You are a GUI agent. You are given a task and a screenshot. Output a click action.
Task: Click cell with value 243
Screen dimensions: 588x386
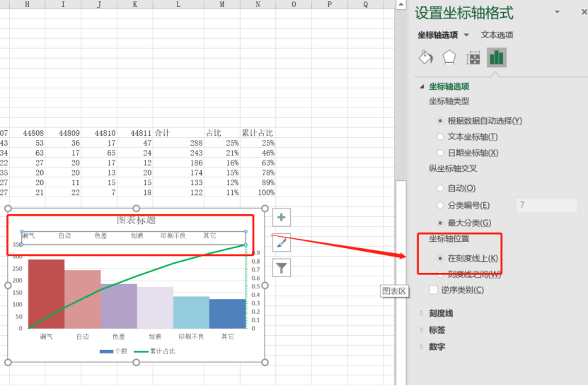178,153
